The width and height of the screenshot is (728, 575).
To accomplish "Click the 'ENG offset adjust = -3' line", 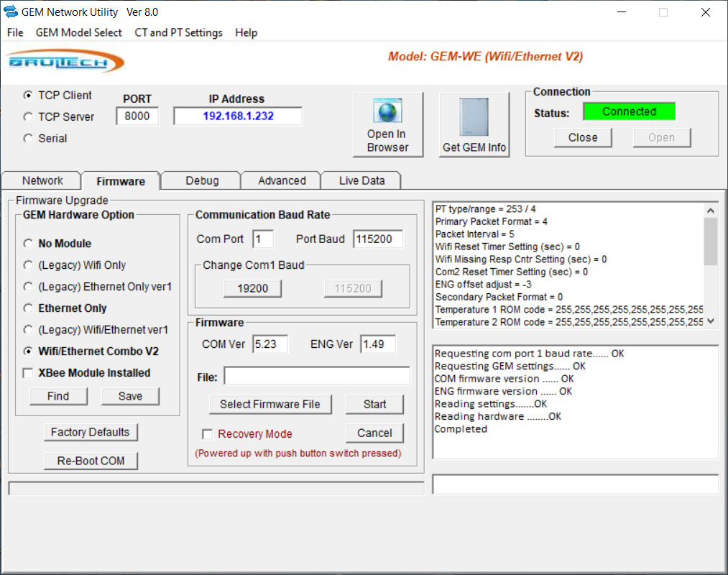I will tap(484, 284).
